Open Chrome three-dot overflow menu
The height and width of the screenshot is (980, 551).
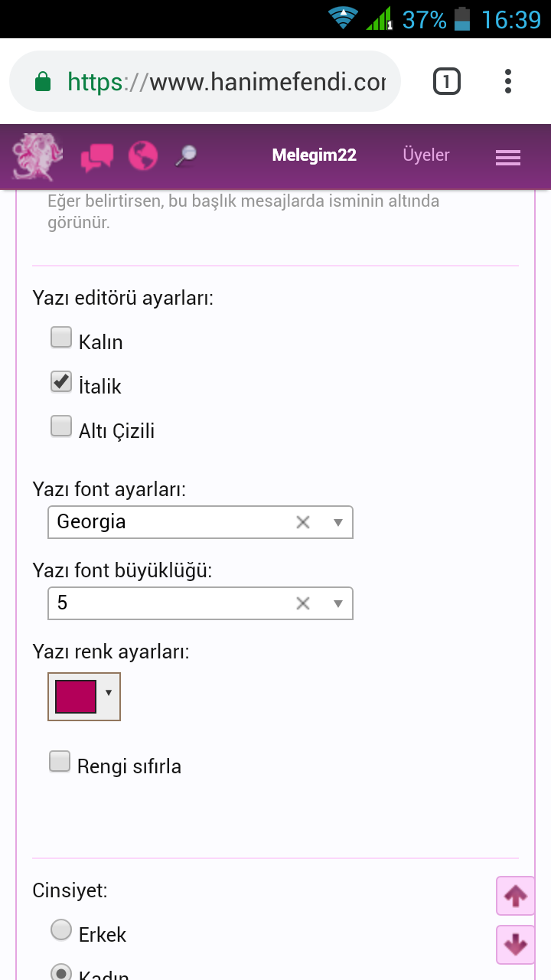click(508, 81)
